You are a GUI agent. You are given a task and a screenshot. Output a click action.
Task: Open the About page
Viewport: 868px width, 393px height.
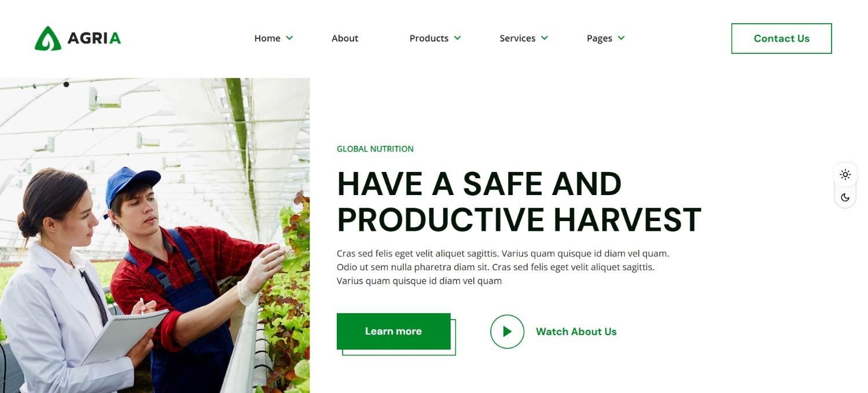345,38
